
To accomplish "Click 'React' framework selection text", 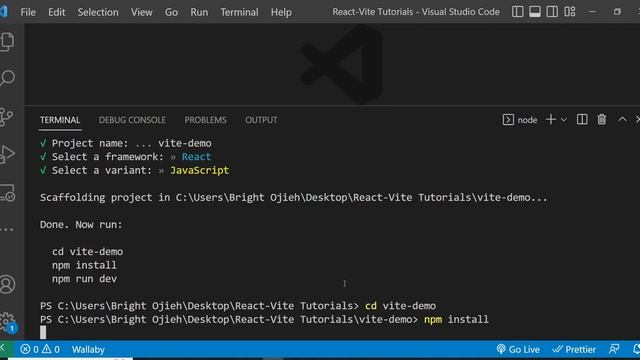I will [196, 157].
